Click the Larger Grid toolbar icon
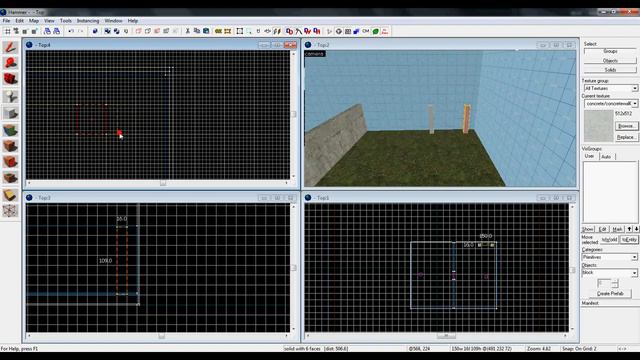 pos(34,31)
